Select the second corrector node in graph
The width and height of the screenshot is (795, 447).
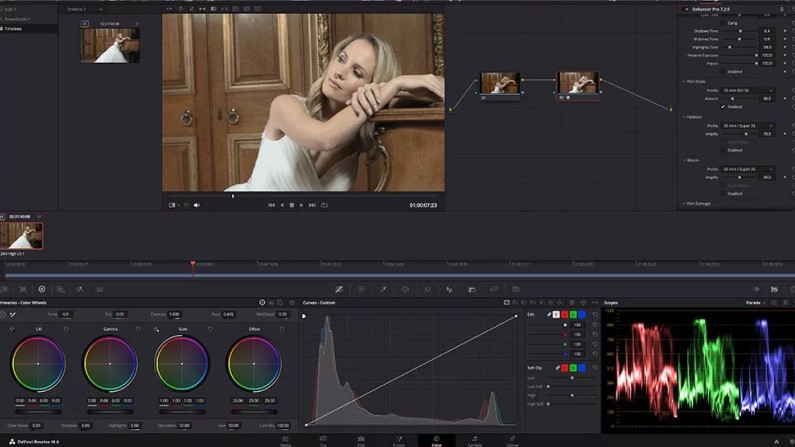point(577,86)
